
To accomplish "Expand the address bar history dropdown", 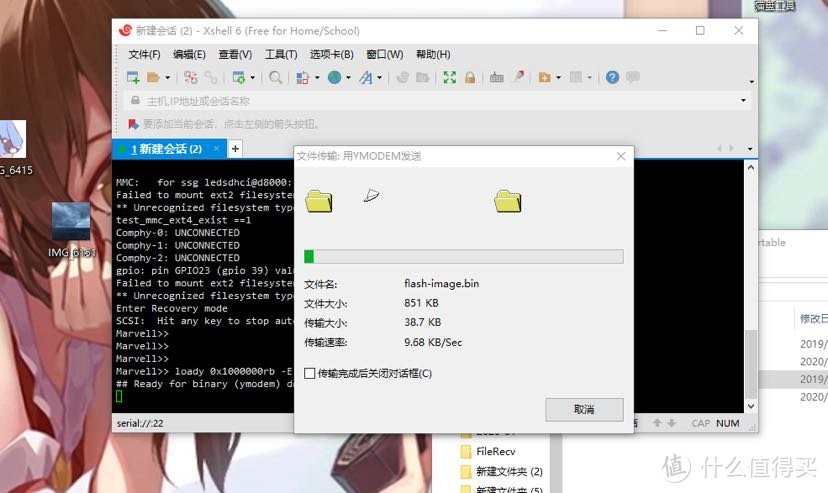I will pos(743,100).
